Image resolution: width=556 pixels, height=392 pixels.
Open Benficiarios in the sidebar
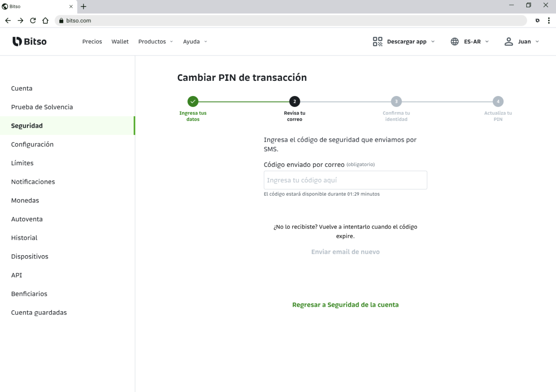68,294
